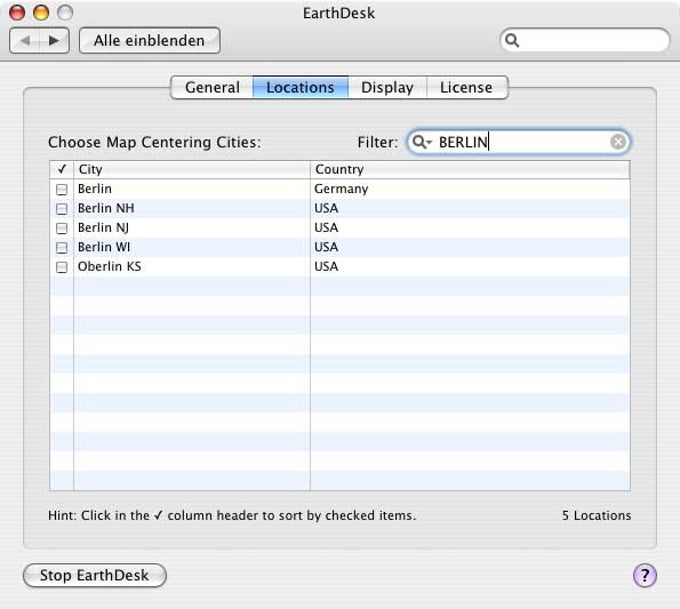Select the Berlin NH city name
The image size is (680, 609).
106,208
